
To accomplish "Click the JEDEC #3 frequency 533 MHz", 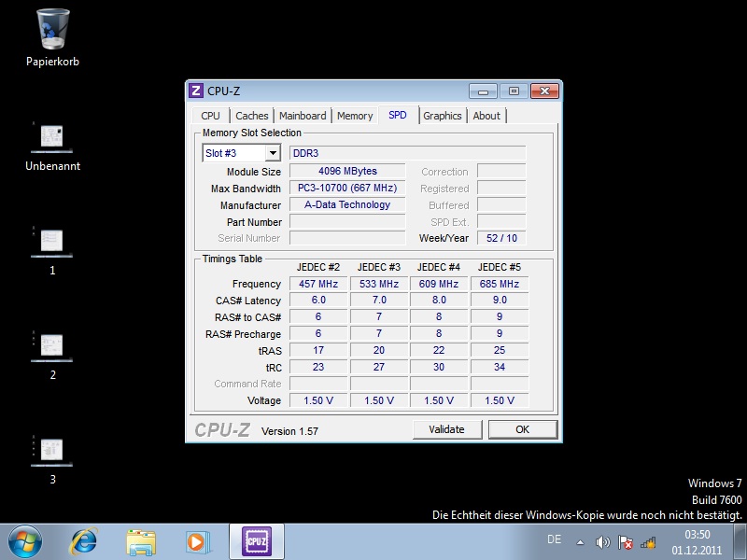I will pyautogui.click(x=379, y=284).
